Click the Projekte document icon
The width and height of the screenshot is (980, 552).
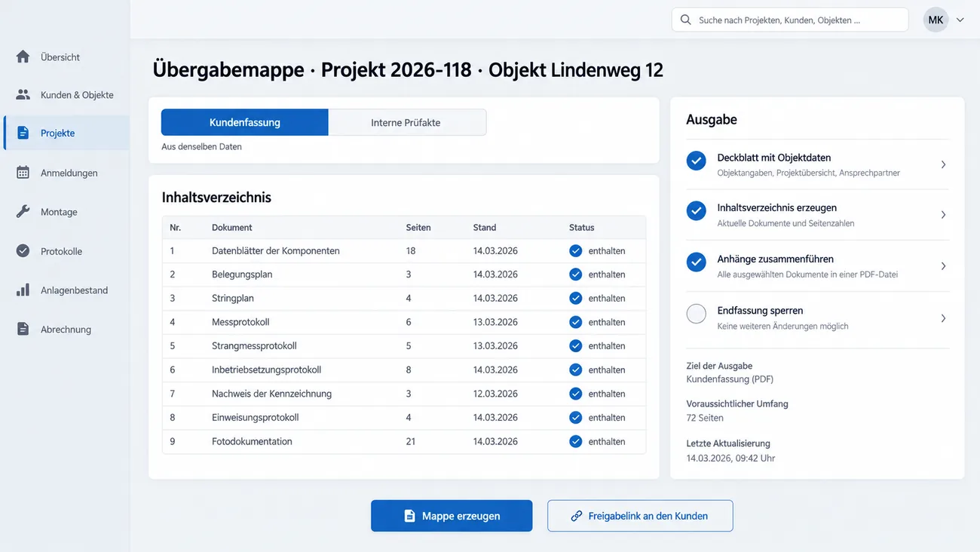coord(23,133)
